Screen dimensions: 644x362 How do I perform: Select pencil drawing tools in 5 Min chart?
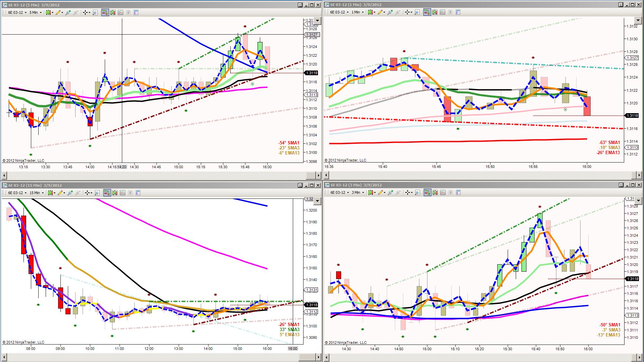coord(59,12)
